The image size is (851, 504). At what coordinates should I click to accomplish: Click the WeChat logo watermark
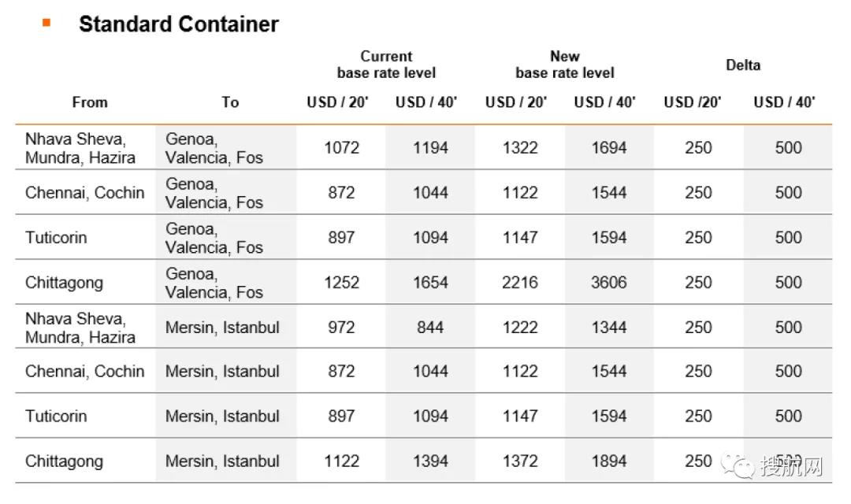pos(742,467)
